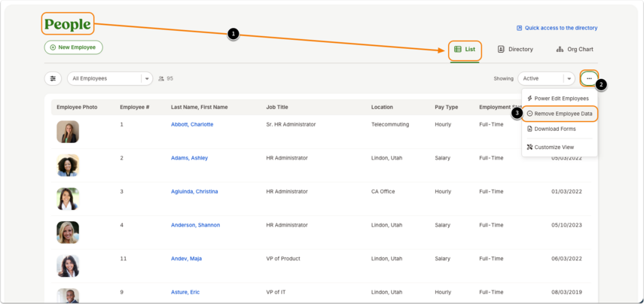Click the Location column header
644x304 pixels.
382,107
